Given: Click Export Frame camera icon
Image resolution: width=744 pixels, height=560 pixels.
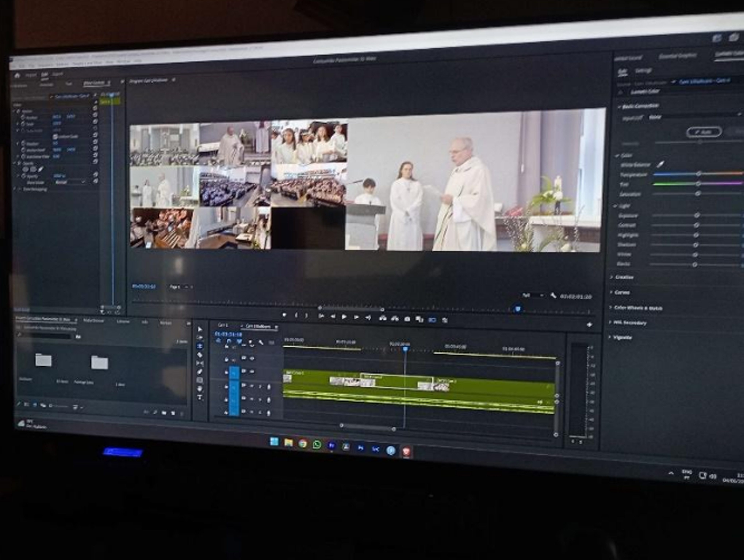Looking at the screenshot, I should (407, 319).
